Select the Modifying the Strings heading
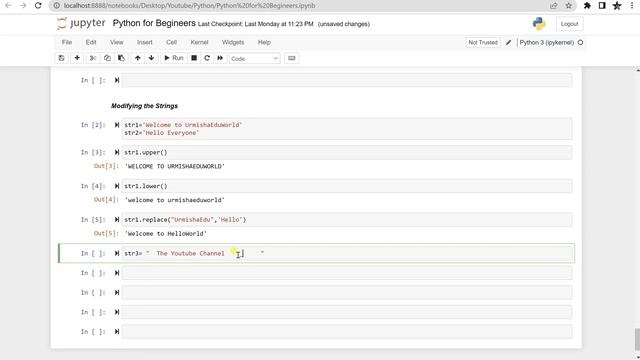 pos(144,106)
